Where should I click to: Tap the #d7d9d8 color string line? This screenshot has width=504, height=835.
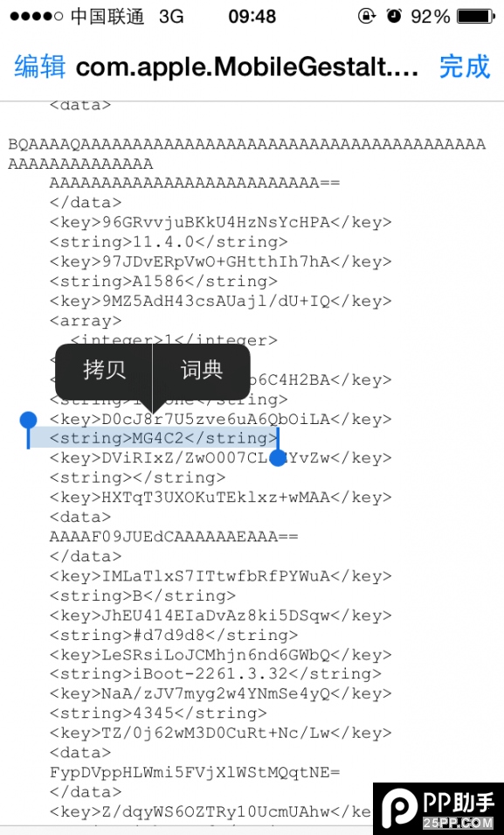(x=174, y=635)
